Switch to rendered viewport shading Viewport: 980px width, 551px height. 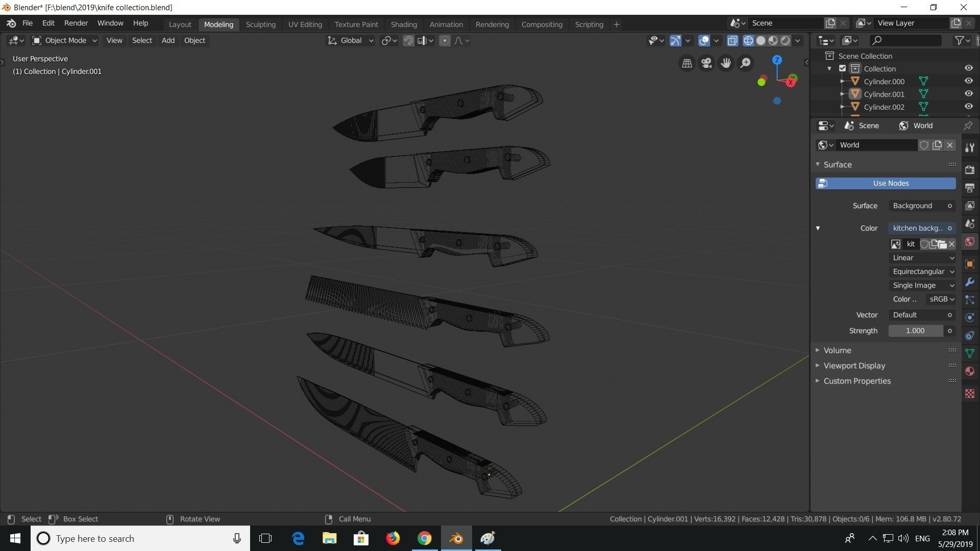pos(786,41)
